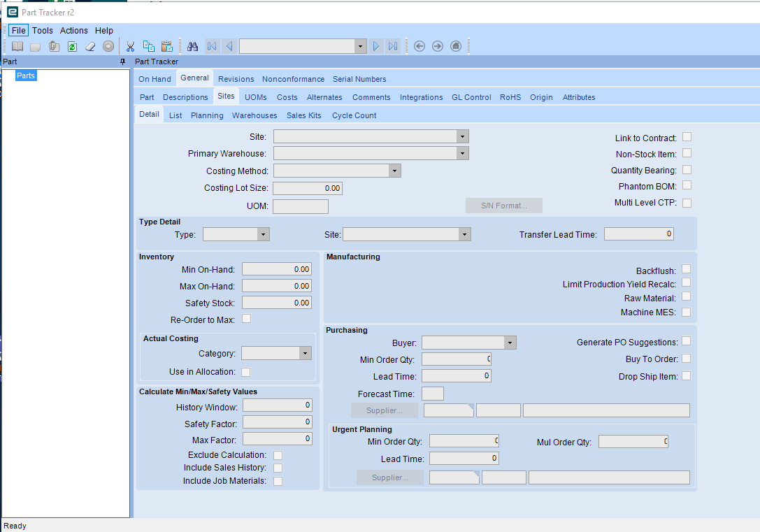760x532 pixels.
Task: Expand the Actual Costing Category dropdown
Action: tap(305, 353)
